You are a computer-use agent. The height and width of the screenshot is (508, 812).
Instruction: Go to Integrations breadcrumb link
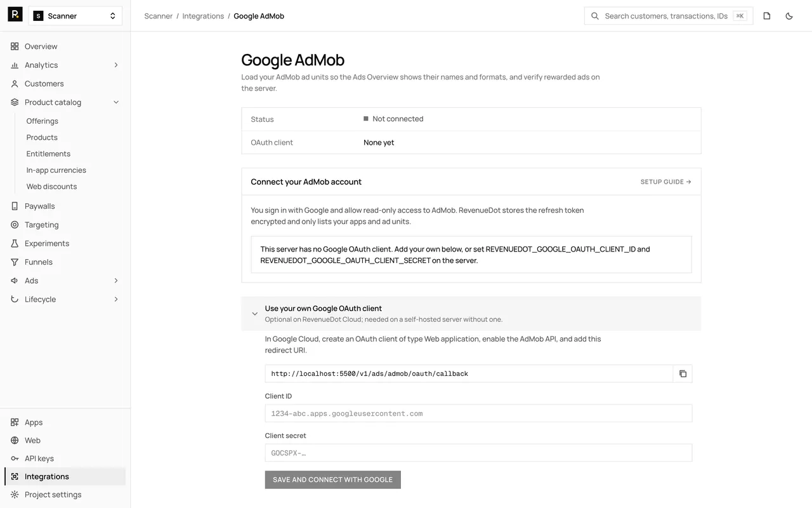pos(203,16)
